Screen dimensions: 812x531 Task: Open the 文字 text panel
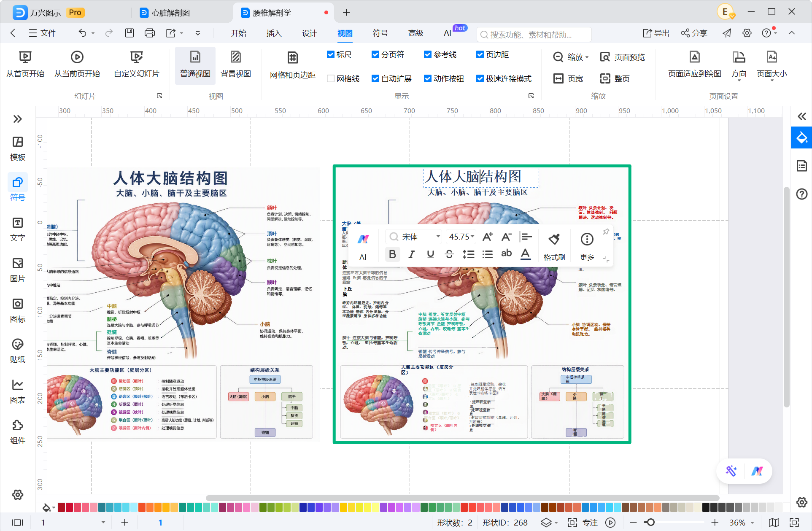18,229
